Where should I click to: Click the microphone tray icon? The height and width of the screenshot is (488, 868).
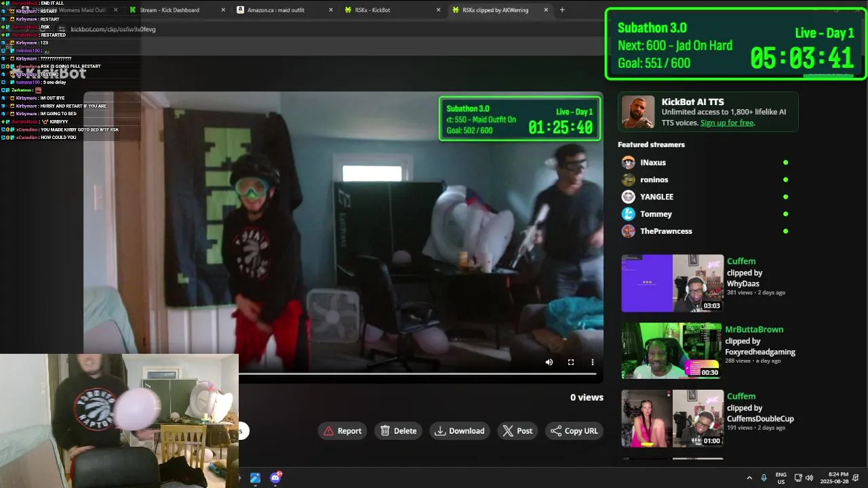pyautogui.click(x=764, y=478)
